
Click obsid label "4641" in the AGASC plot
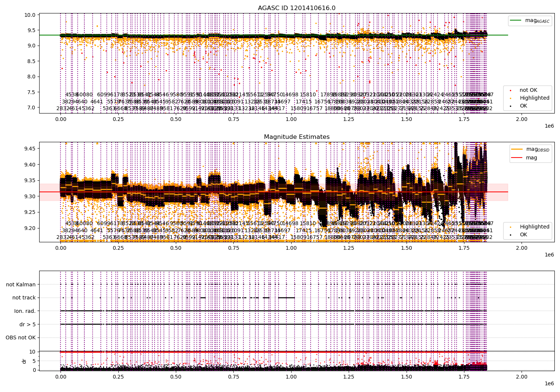click(96, 102)
